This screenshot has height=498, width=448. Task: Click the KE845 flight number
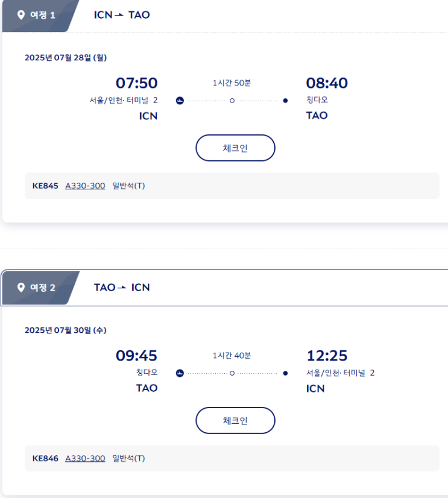tap(45, 186)
